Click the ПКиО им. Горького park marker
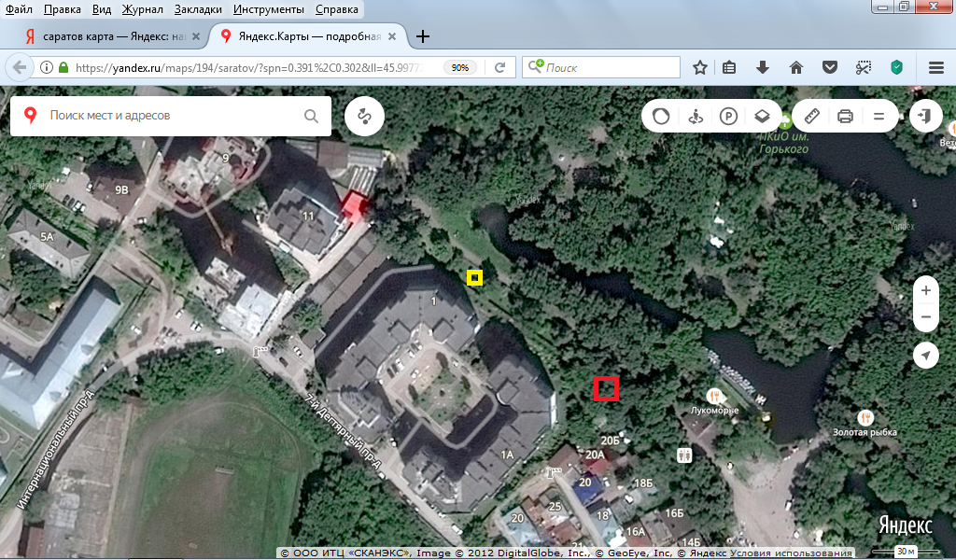This screenshot has height=560, width=956. click(x=784, y=120)
